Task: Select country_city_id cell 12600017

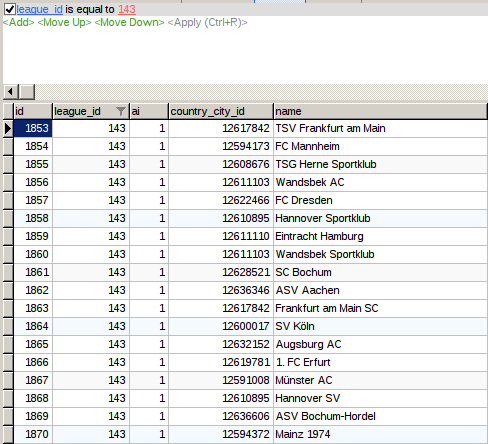Action: coord(221,326)
